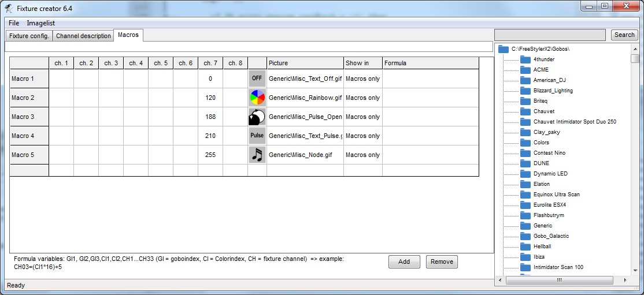Select the Chauvet gobo folder icon
This screenshot has height=295, width=644.
point(525,111)
